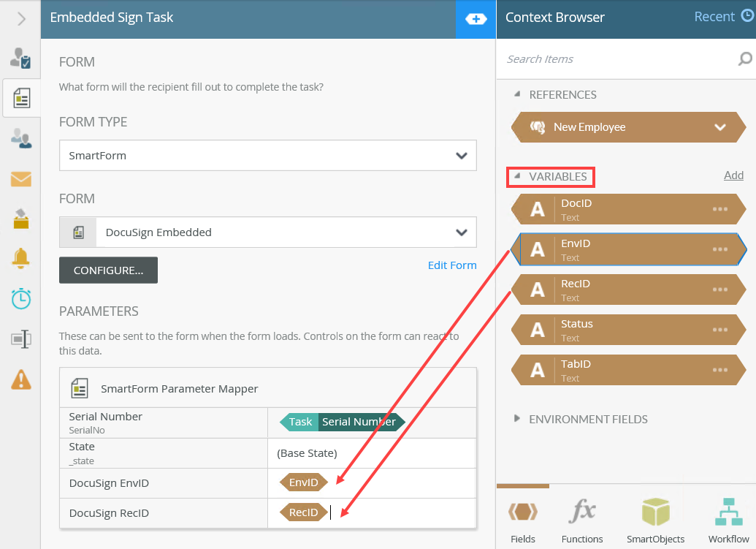Select the form tab icon in sidebar

click(x=21, y=98)
